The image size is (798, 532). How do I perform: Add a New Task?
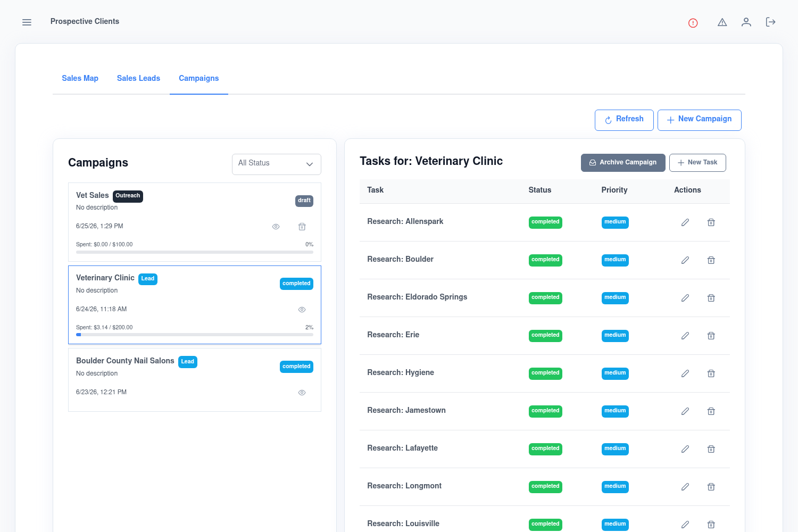pyautogui.click(x=697, y=162)
